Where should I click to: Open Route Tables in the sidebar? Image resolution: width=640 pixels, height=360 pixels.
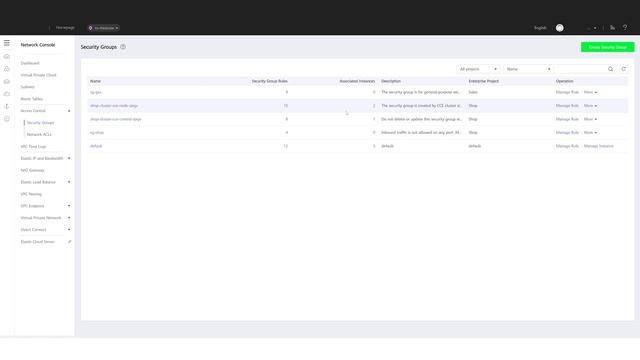32,99
